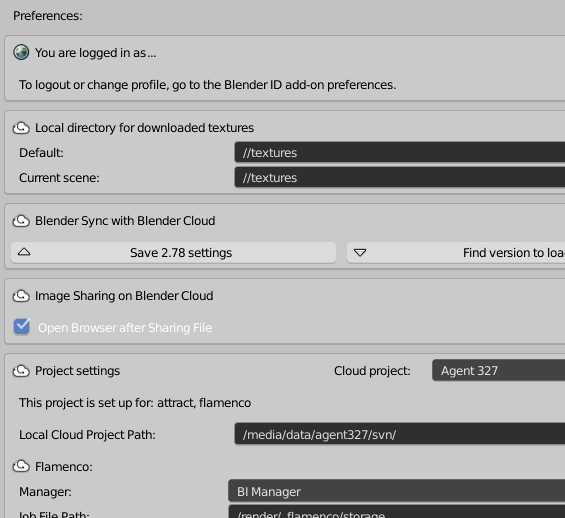The height and width of the screenshot is (518, 565).
Task: Edit the Job File Path field
Action: pyautogui.click(x=396, y=512)
